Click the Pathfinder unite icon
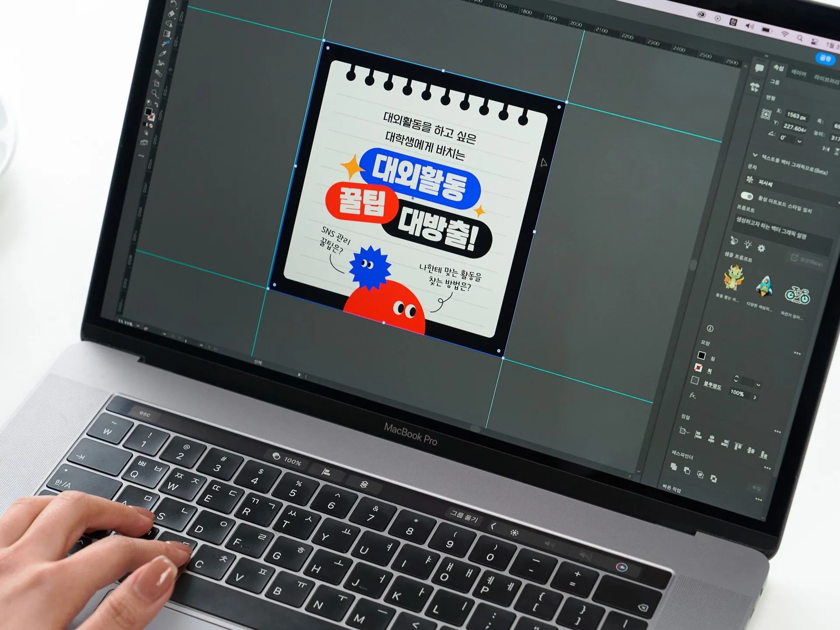The width and height of the screenshot is (840, 630). point(674,466)
